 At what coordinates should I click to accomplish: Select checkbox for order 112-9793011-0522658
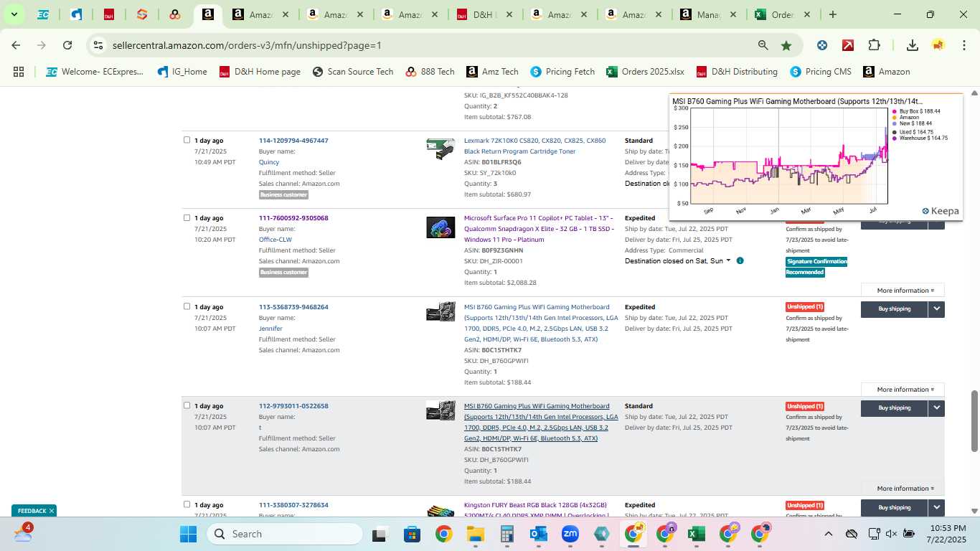coord(187,405)
